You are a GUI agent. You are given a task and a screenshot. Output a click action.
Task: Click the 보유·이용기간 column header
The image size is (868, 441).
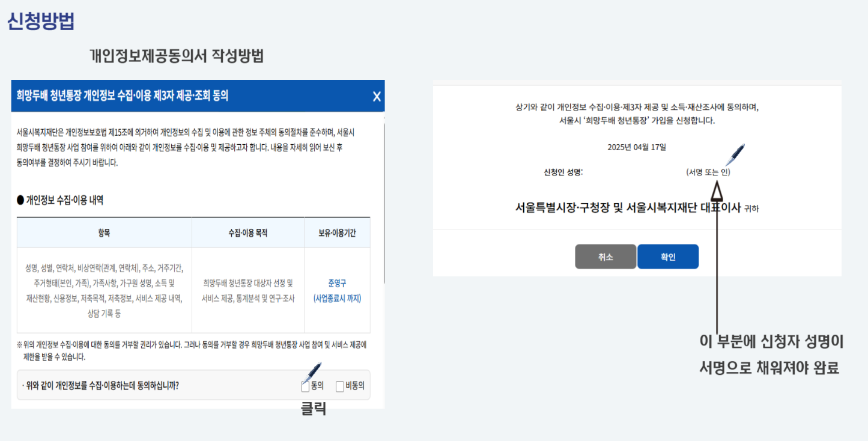(x=337, y=233)
